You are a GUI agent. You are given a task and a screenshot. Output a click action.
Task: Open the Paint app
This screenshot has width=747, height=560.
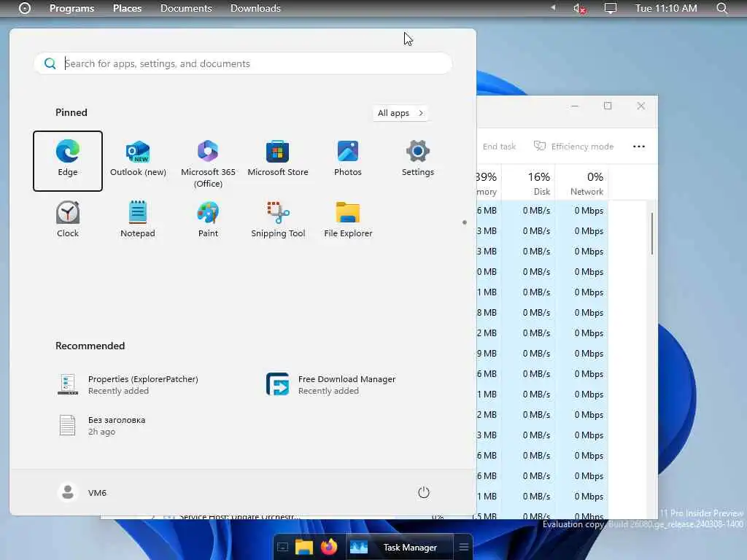208,219
